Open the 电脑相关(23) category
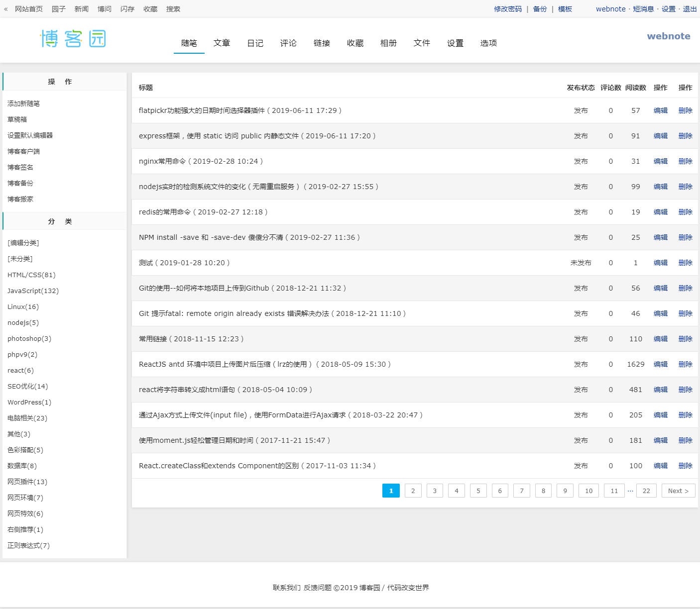Screen dimensions: 700x609 point(27,418)
